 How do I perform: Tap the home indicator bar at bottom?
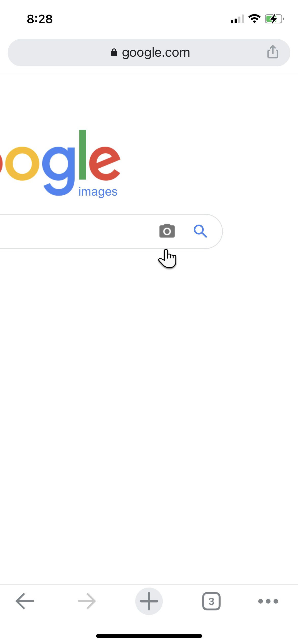click(x=149, y=636)
